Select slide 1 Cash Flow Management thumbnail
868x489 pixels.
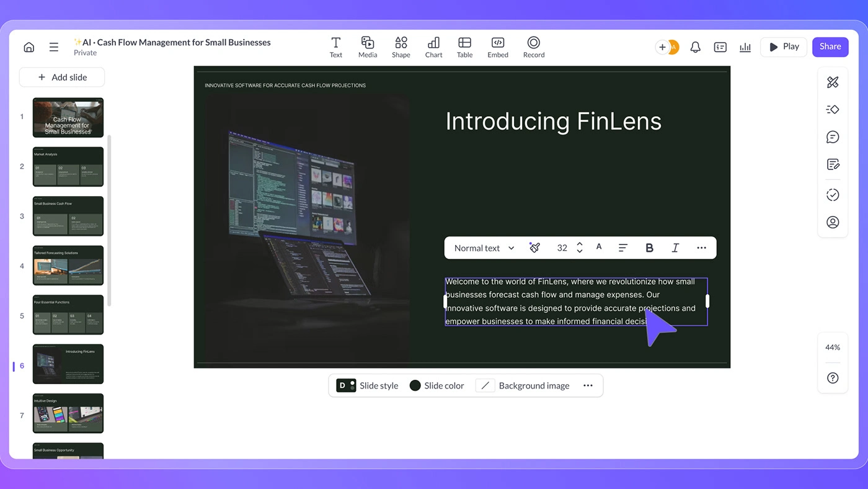click(x=68, y=117)
